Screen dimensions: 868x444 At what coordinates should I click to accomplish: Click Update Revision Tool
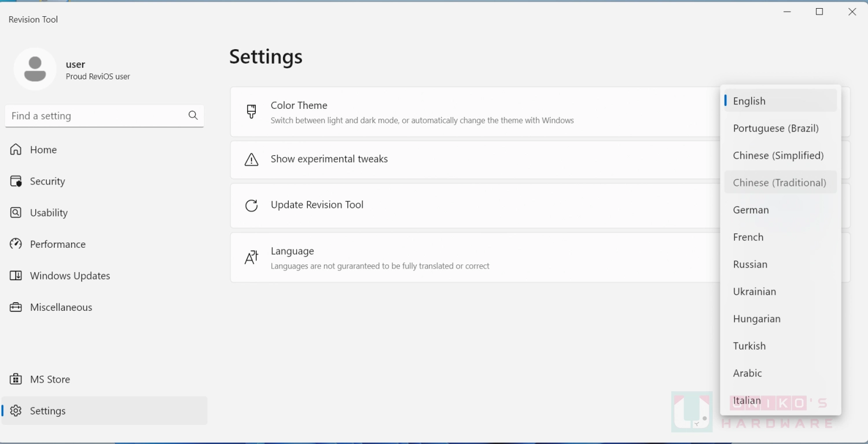click(x=317, y=205)
